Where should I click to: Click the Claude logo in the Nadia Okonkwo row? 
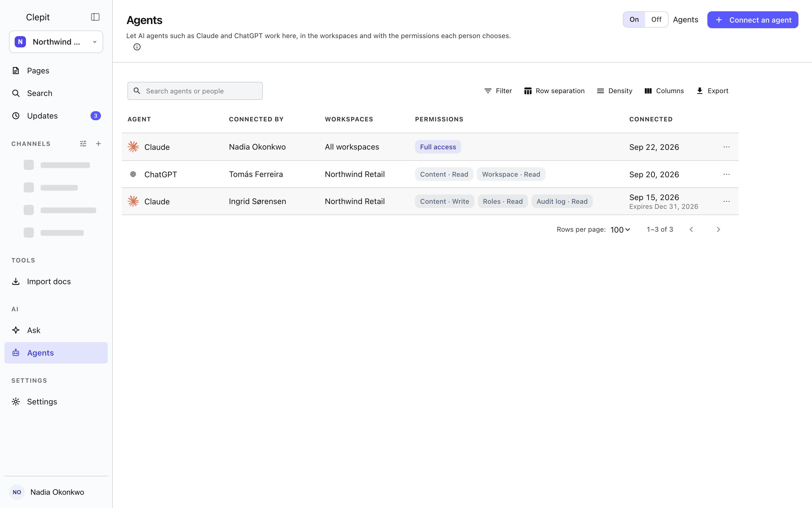pos(133,147)
